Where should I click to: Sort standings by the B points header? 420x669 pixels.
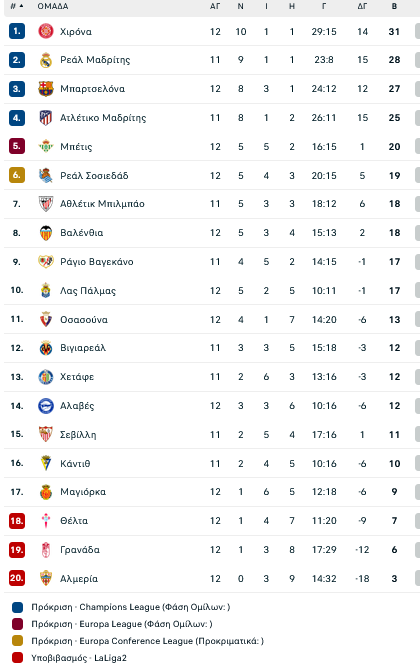(394, 6)
